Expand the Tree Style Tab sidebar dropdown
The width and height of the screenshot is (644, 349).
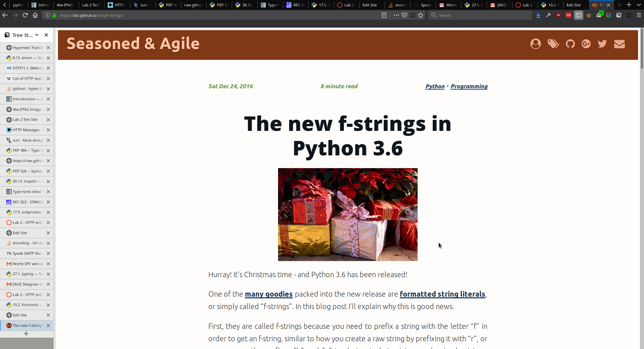click(x=37, y=35)
